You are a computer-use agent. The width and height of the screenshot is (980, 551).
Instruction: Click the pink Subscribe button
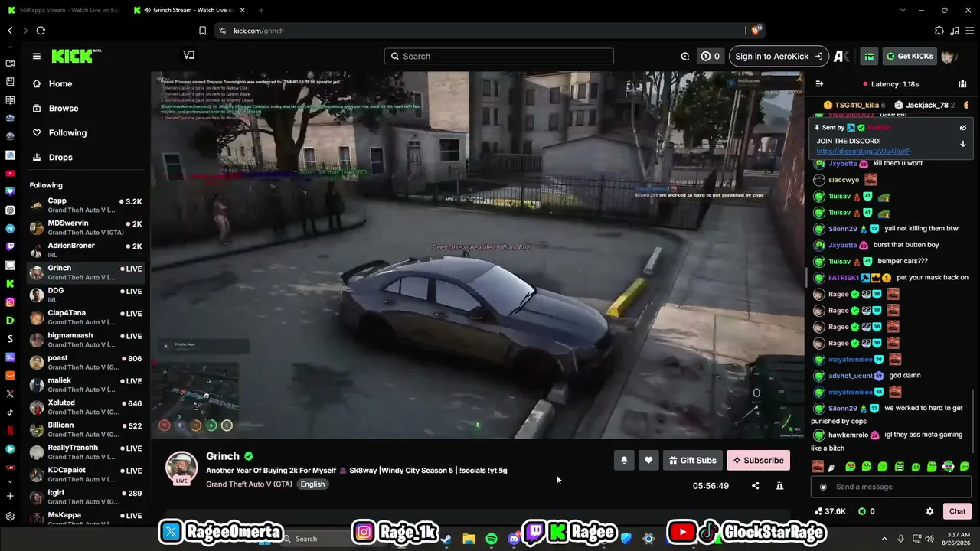coord(758,460)
